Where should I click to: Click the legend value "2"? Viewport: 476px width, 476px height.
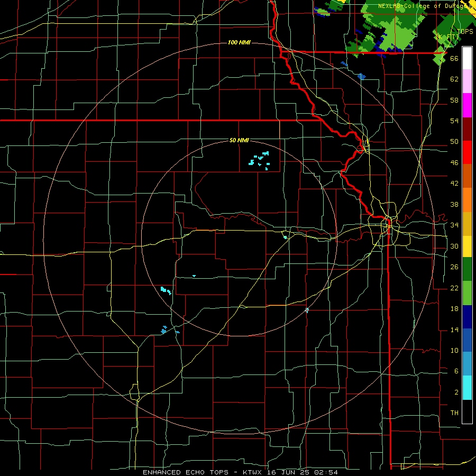click(456, 392)
